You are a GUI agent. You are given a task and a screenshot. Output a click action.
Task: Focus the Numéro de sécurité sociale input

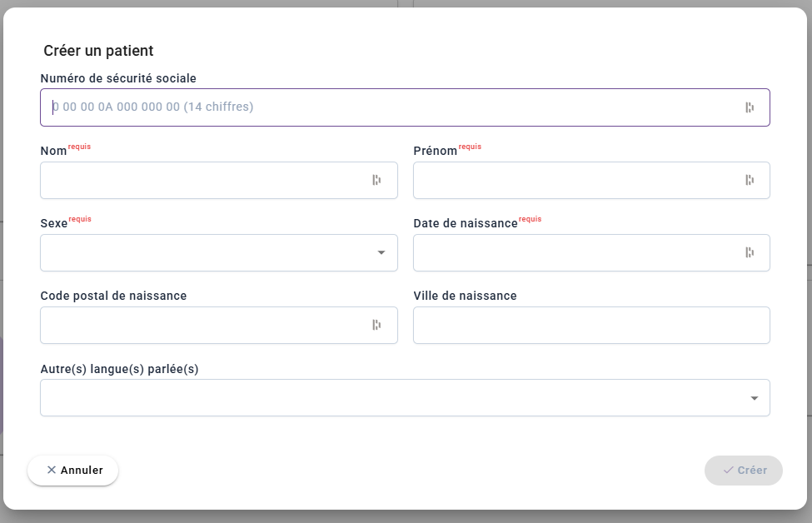point(391,107)
